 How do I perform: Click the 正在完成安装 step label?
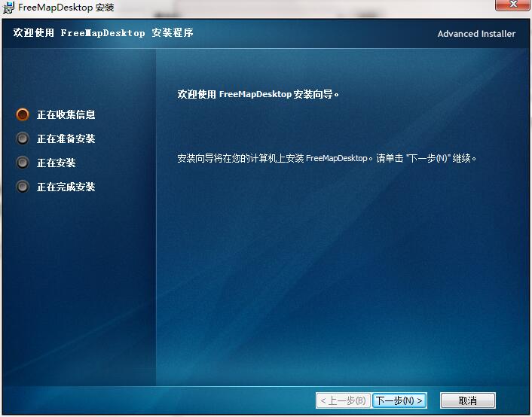(x=66, y=187)
